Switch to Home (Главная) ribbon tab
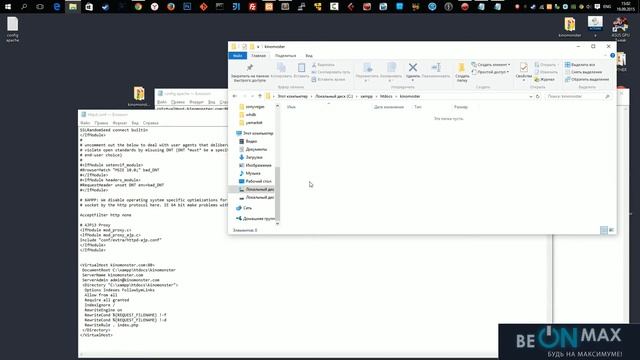This screenshot has width=640, height=360. (x=258, y=56)
